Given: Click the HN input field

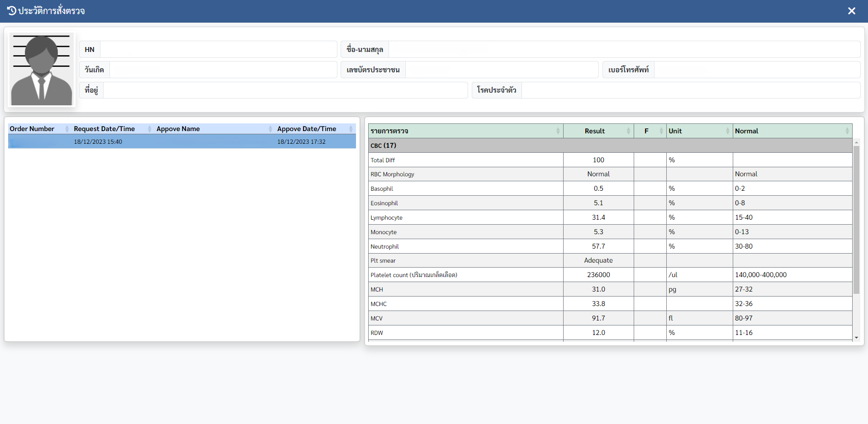Looking at the screenshot, I should click(x=218, y=50).
